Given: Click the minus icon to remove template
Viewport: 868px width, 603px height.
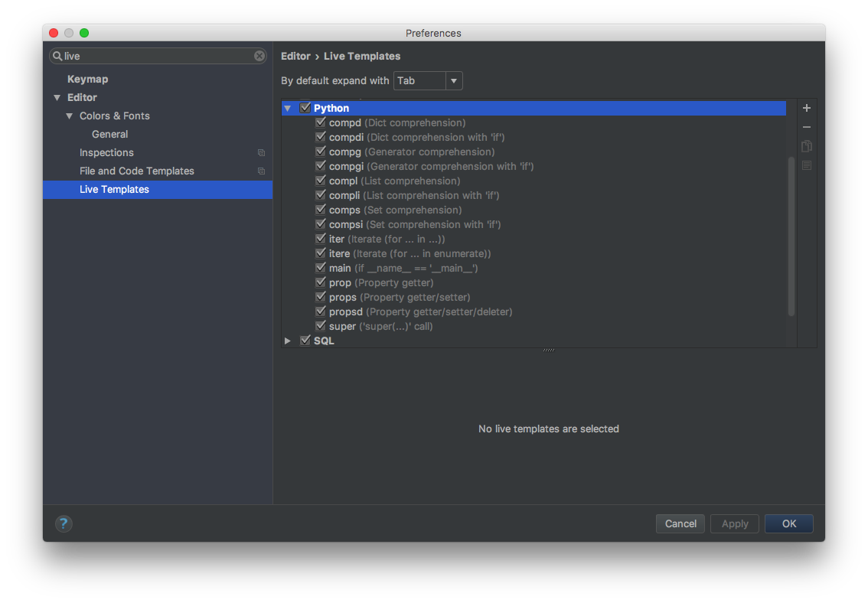Looking at the screenshot, I should [807, 127].
